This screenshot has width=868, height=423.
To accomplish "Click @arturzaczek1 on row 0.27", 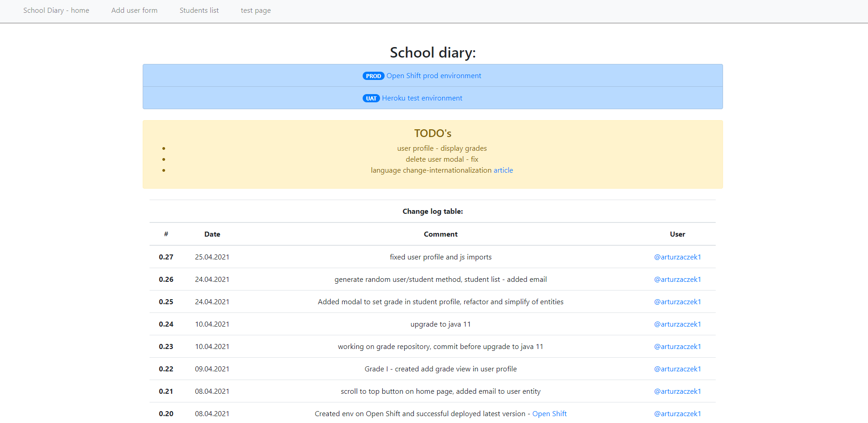I will point(677,257).
